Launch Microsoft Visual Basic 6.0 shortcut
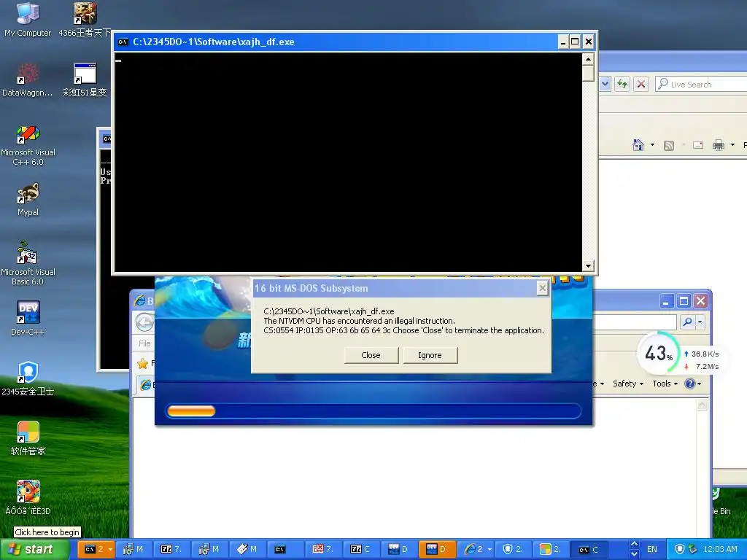747x560 pixels. (28, 263)
